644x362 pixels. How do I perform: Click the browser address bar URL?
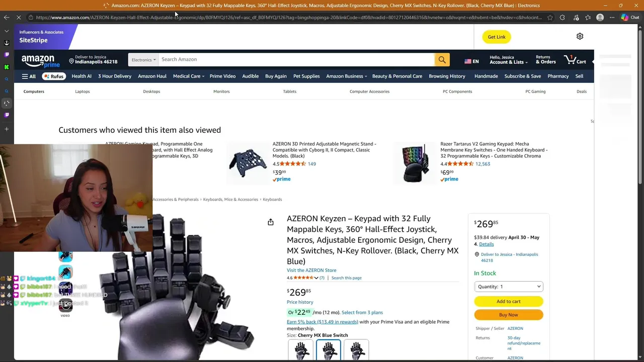click(x=289, y=17)
